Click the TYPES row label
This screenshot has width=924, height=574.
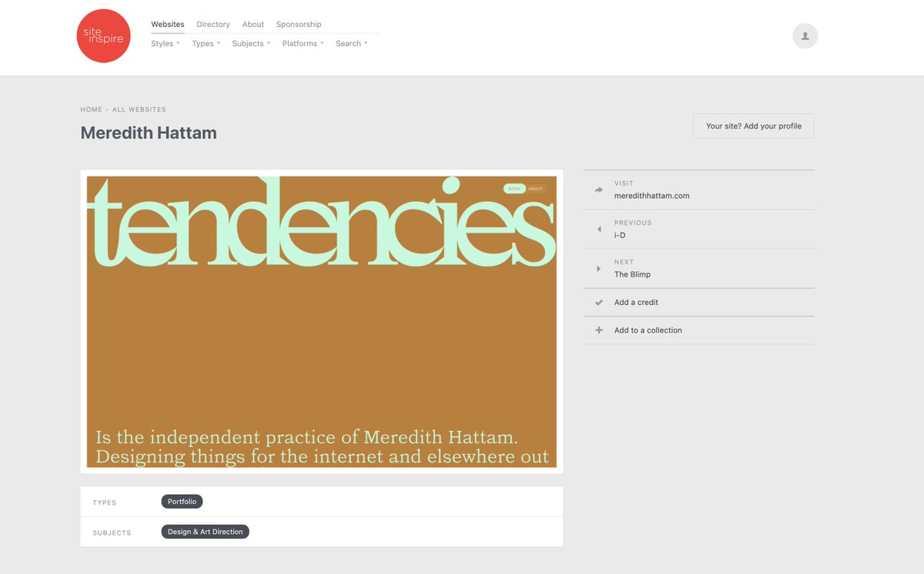(105, 502)
